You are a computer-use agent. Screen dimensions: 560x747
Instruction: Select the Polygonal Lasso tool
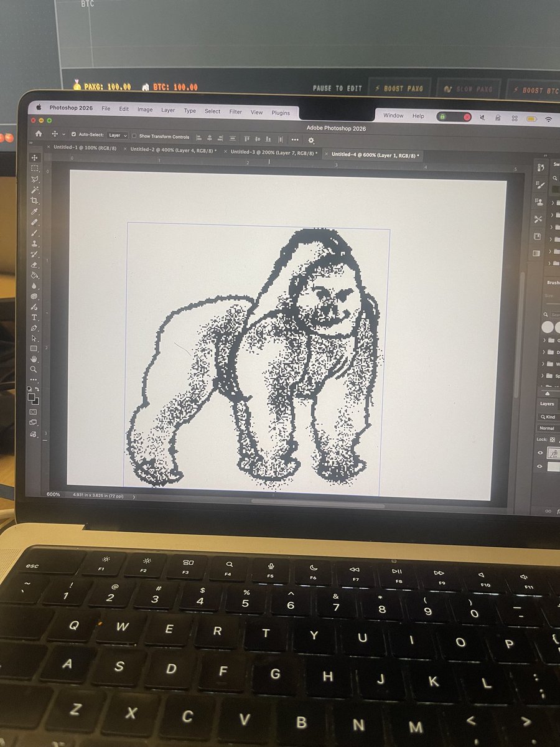point(34,179)
